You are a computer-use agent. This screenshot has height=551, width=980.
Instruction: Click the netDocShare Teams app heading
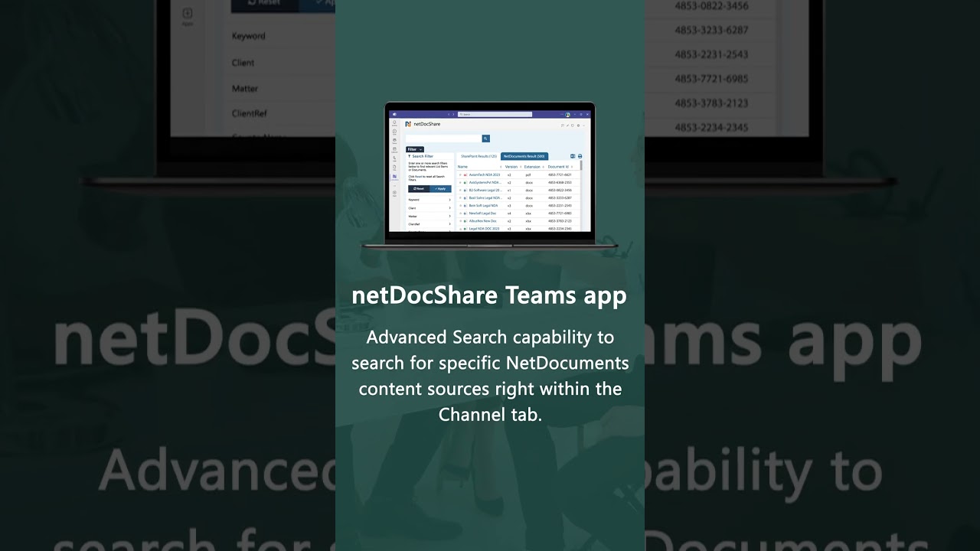tap(489, 295)
